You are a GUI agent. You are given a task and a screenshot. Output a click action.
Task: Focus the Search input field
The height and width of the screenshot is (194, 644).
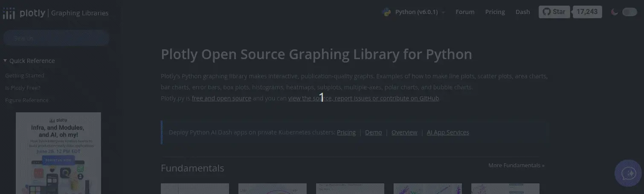pos(56,38)
